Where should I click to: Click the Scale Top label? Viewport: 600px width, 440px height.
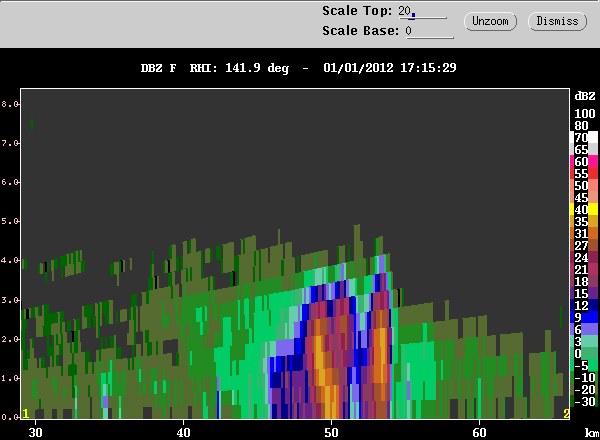pos(357,11)
